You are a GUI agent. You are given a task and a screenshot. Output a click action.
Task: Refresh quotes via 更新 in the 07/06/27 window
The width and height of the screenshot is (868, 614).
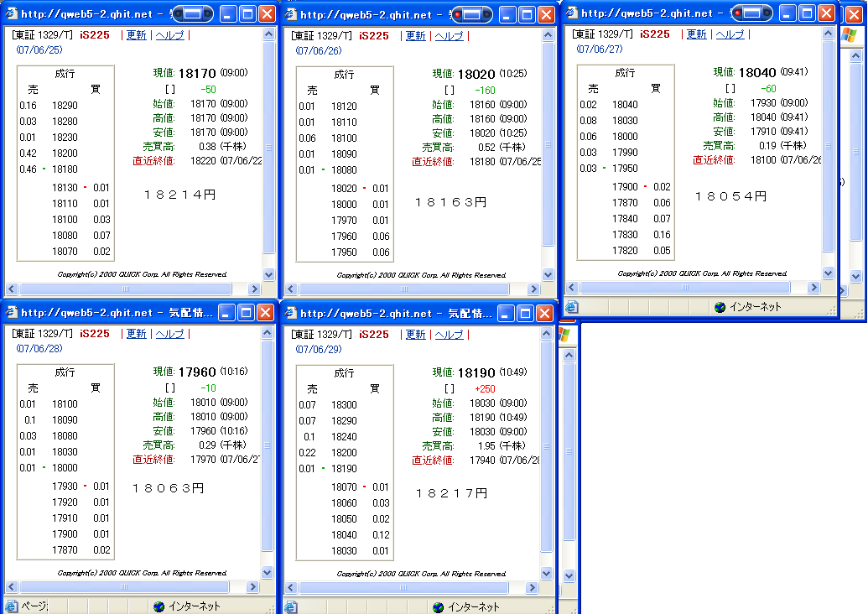pos(697,34)
